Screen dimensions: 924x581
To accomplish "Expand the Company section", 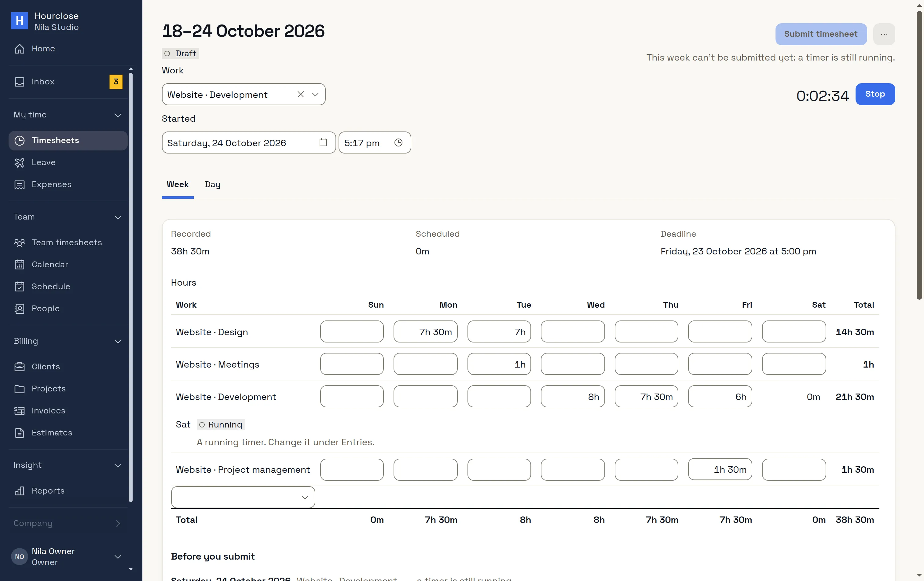I will point(68,524).
